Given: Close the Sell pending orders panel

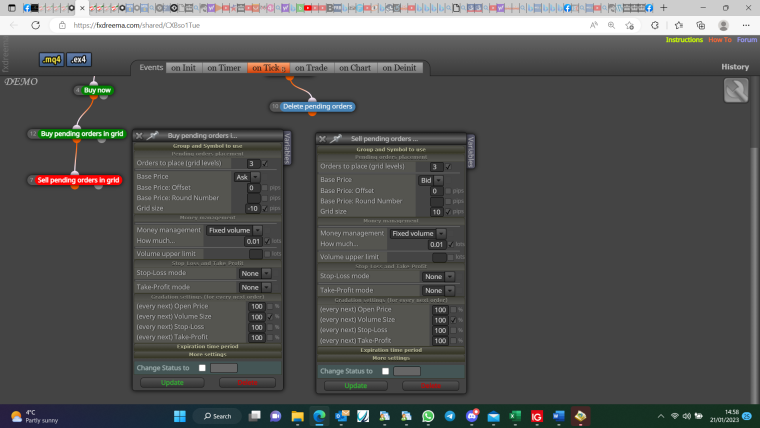Looking at the screenshot, I should point(322,139).
